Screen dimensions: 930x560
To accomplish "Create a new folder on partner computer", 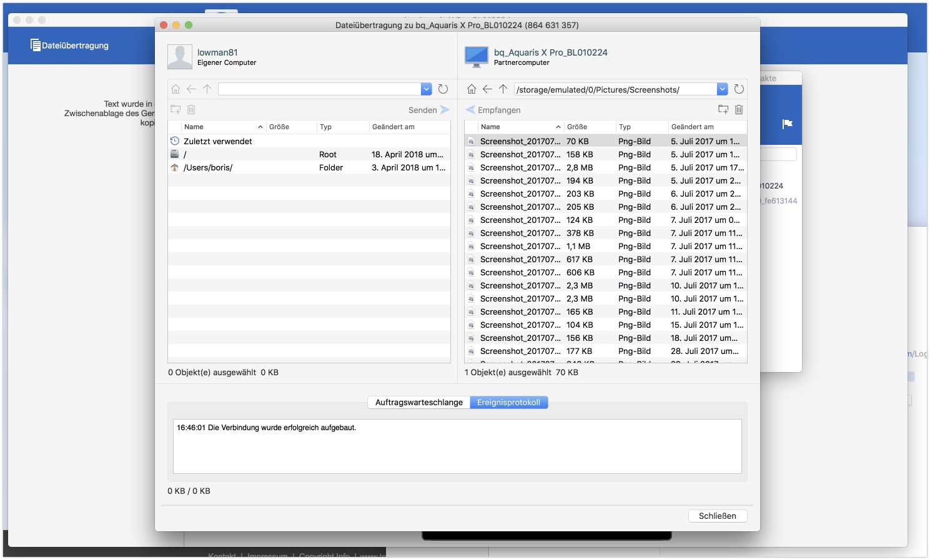I will (723, 110).
